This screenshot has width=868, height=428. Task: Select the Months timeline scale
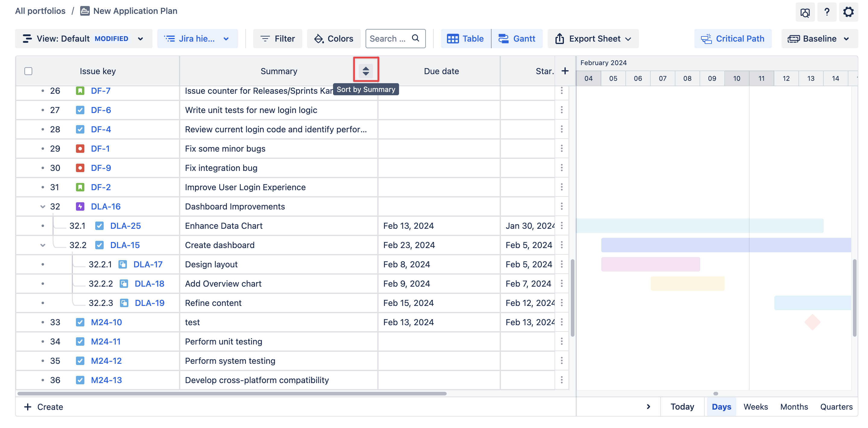point(794,406)
